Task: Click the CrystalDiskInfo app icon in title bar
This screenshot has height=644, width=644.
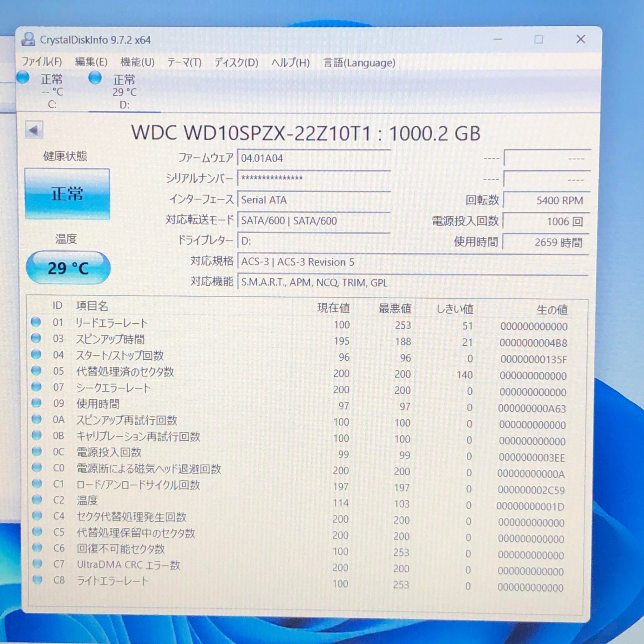Action: (28, 40)
